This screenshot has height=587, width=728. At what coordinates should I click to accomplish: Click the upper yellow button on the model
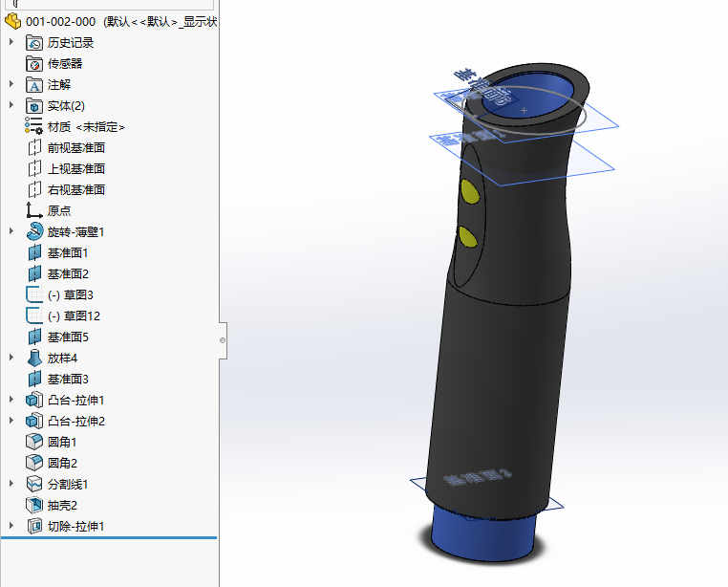470,191
